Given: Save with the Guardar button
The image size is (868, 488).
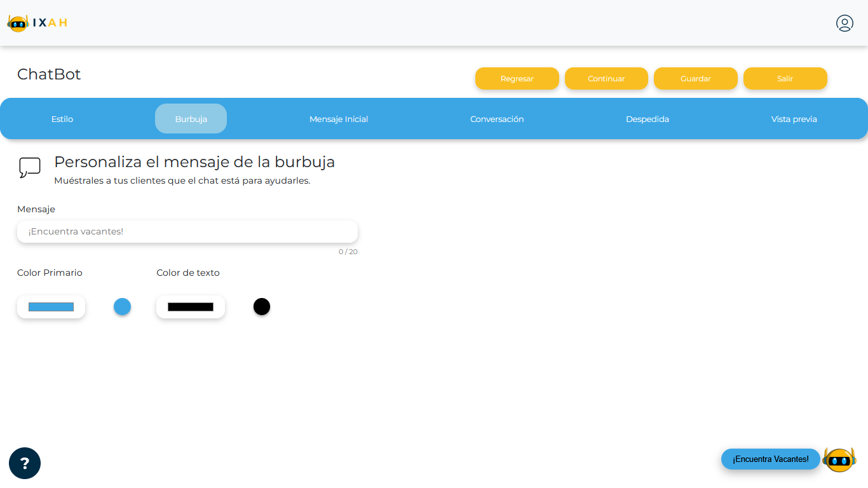Looking at the screenshot, I should point(696,79).
